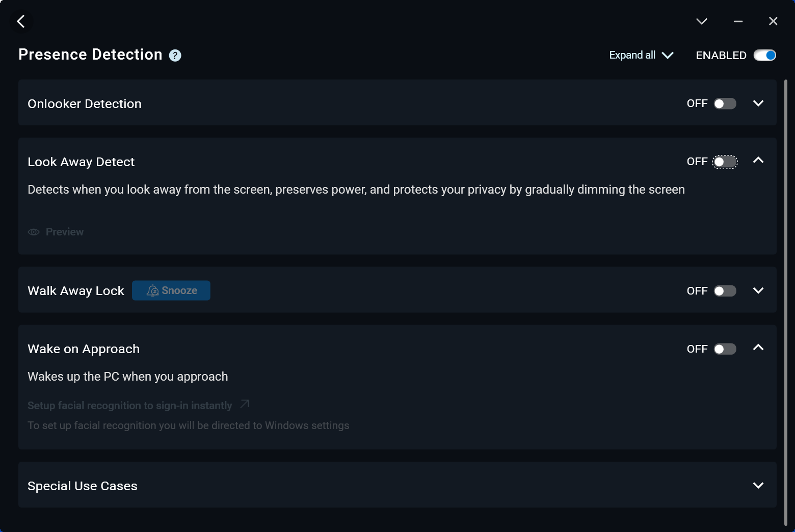Screen dimensions: 795x532
Task: Open Presence Detection help question mark
Action: point(175,56)
